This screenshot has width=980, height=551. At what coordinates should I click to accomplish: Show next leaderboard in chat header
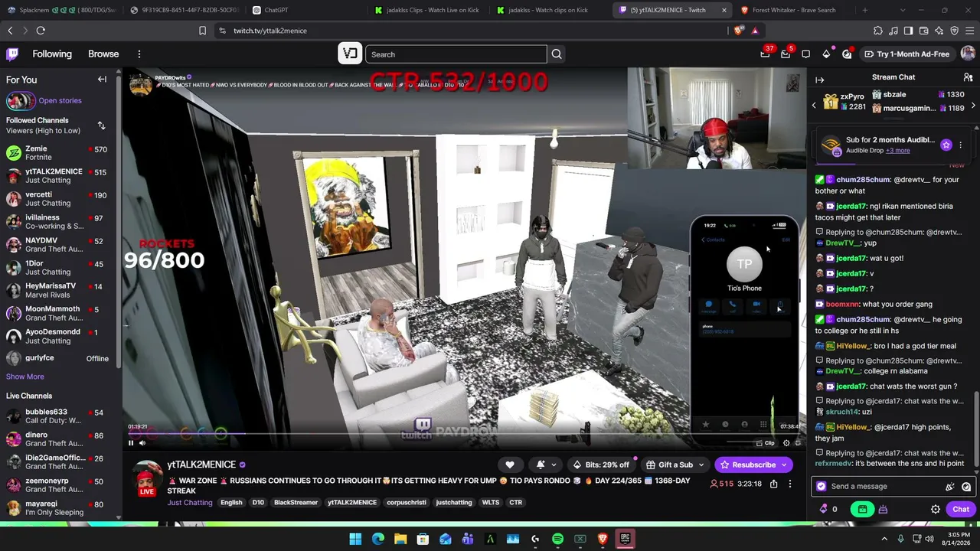[x=973, y=106]
